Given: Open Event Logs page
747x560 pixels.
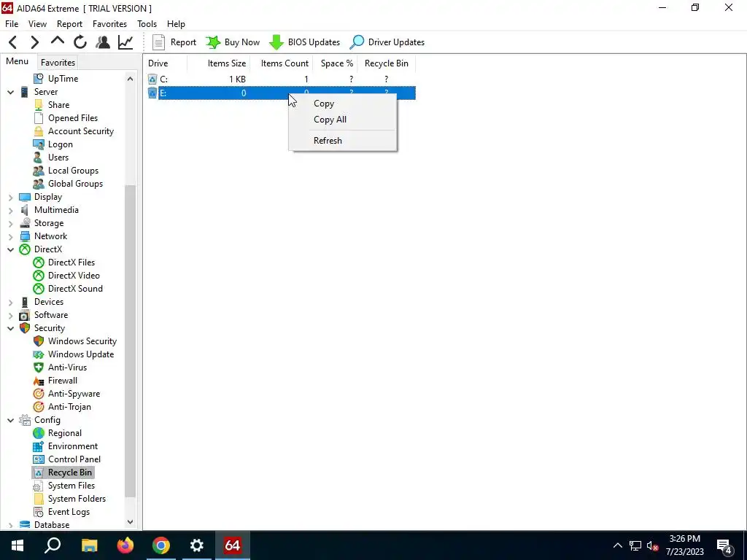Looking at the screenshot, I should pos(69,512).
